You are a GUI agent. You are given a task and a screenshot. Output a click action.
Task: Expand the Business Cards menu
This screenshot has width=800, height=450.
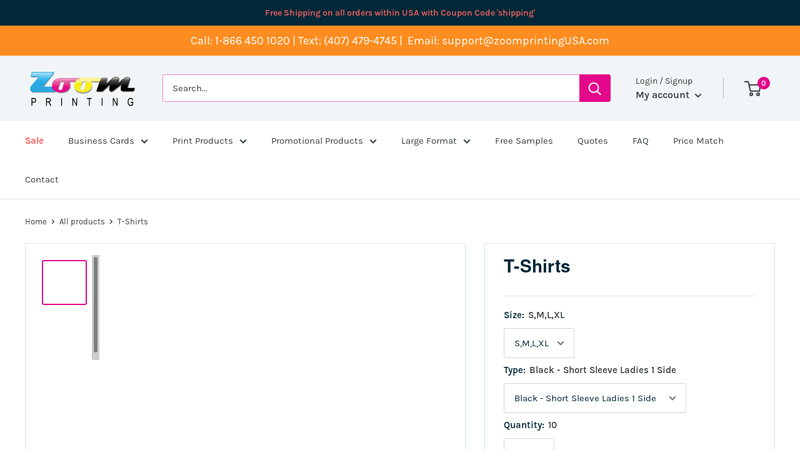(108, 141)
